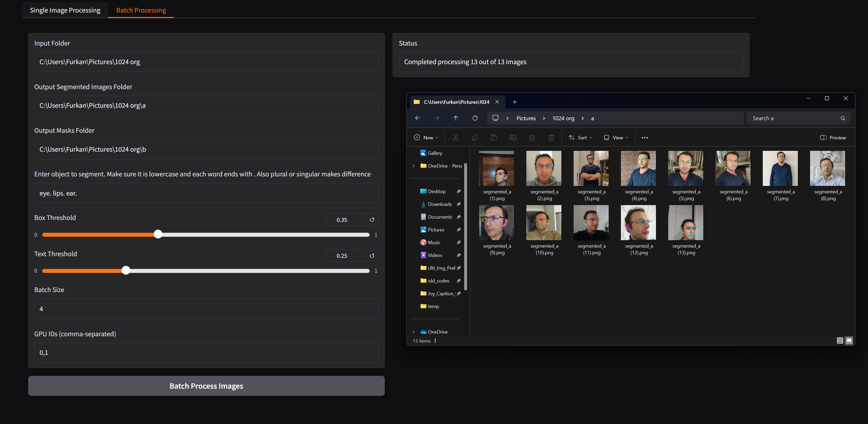Expand the OneDrive - Personal tree node

point(414,166)
